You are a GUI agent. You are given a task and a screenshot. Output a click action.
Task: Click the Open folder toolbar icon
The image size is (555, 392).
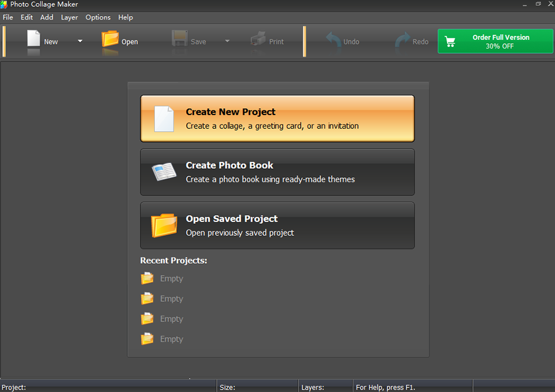pyautogui.click(x=110, y=39)
